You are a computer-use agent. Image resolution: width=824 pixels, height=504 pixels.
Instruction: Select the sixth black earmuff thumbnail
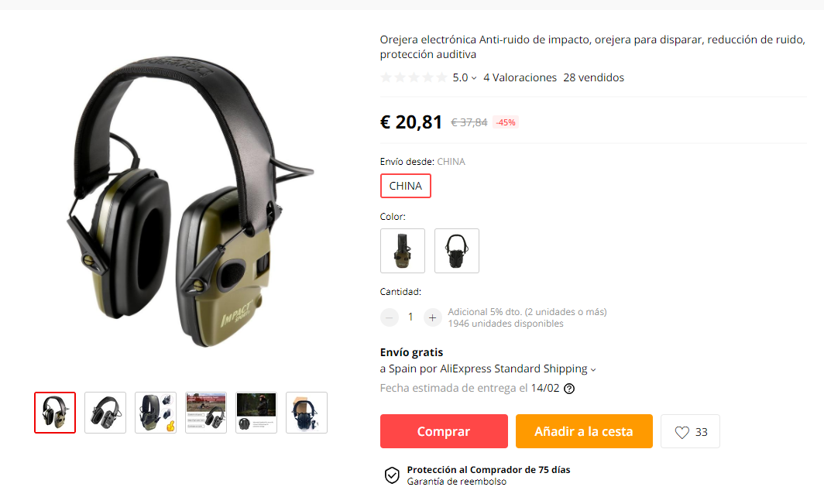[307, 413]
